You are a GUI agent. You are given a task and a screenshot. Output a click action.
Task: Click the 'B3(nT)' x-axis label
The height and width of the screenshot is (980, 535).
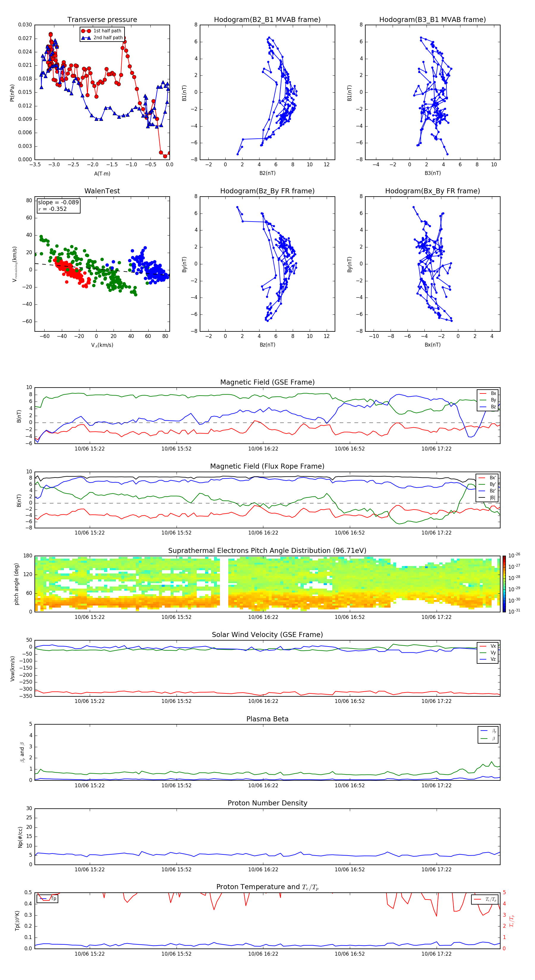pyautogui.click(x=432, y=173)
